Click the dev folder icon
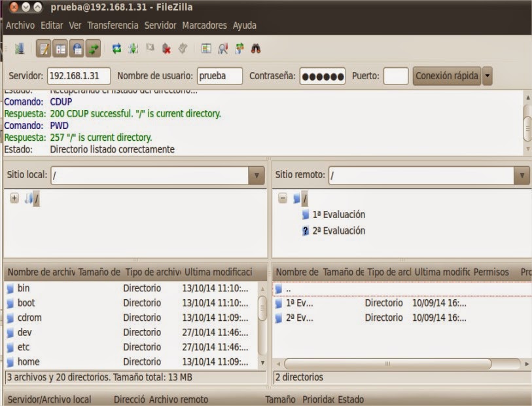This screenshot has width=532, height=406. (x=10, y=333)
